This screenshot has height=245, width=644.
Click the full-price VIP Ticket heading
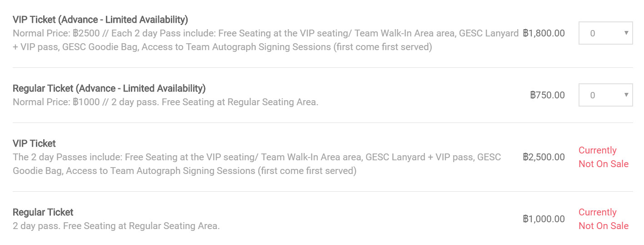[x=34, y=143]
